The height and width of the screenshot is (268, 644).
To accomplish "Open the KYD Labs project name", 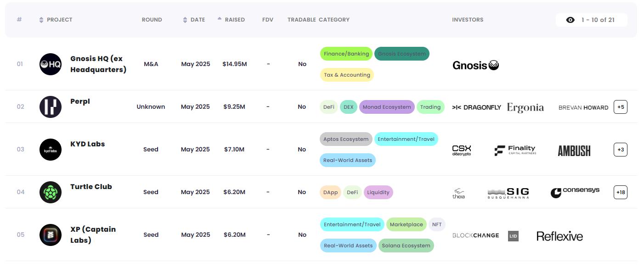I will (87, 144).
